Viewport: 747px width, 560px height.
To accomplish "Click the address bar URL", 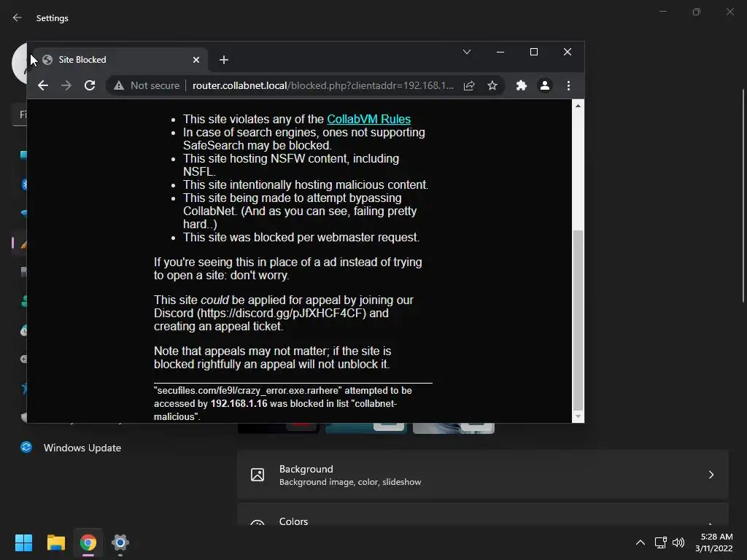I will tap(322, 86).
